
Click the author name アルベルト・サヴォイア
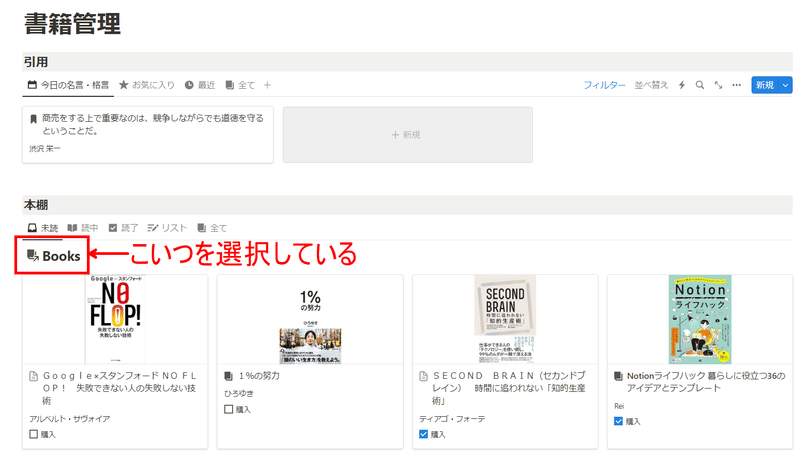[69, 419]
